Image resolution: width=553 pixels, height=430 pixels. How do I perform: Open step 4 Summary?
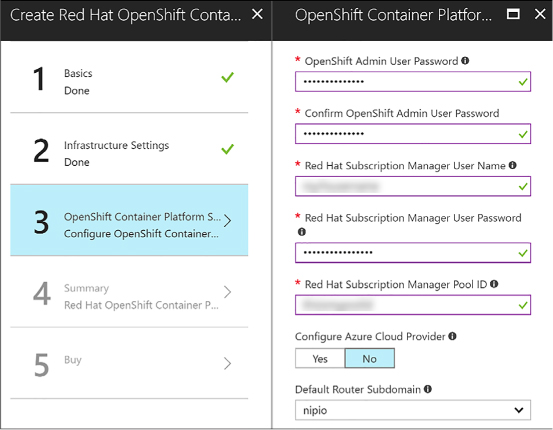click(129, 292)
